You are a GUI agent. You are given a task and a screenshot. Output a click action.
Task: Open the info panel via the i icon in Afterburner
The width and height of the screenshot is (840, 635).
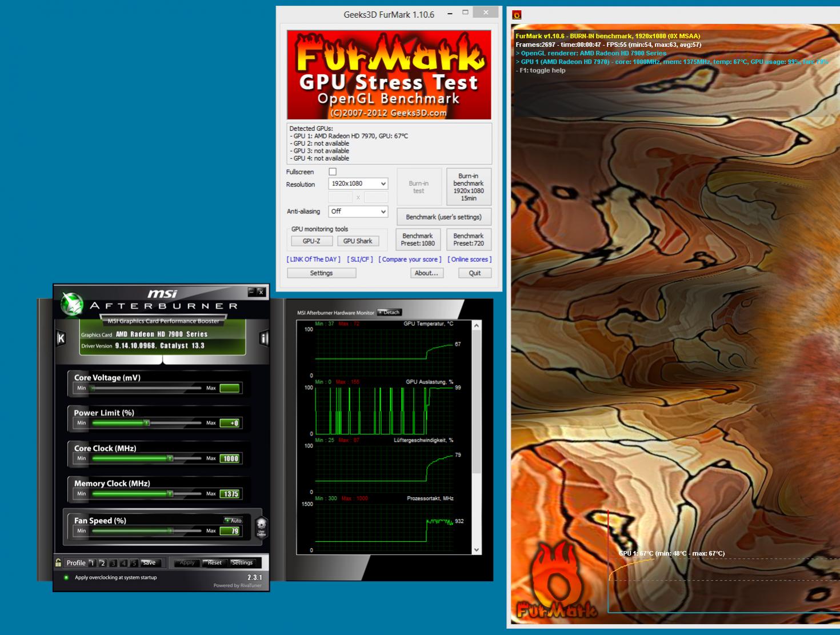[264, 338]
